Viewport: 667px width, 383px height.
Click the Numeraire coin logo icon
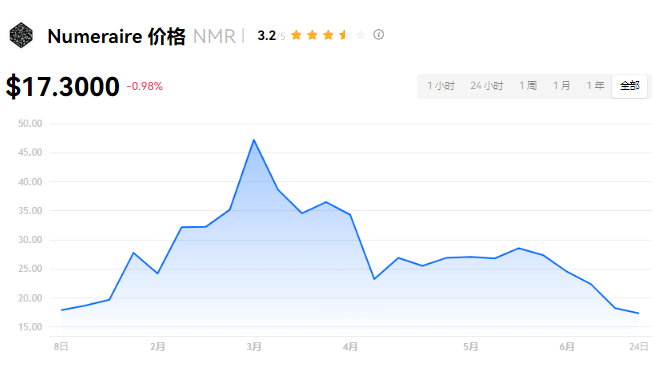coord(21,35)
